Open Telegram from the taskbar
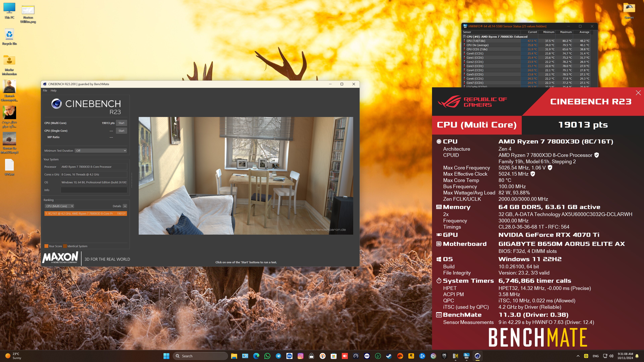This screenshot has width=644, height=362. pos(278,356)
